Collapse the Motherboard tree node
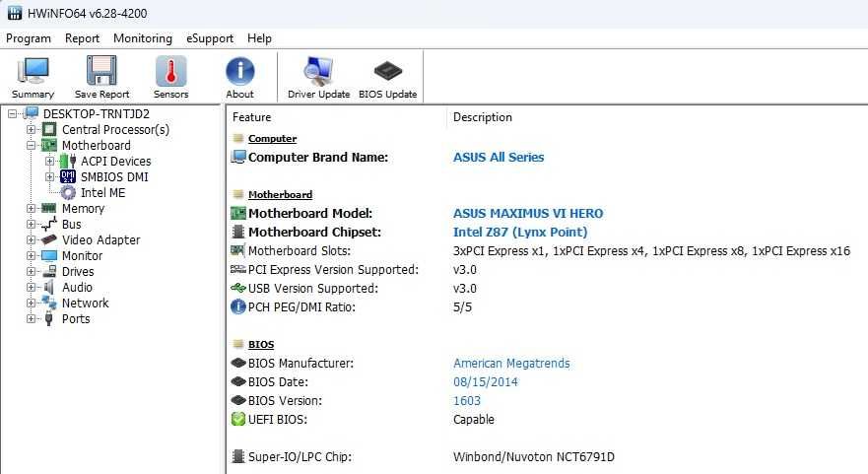Viewport: 868px width, 474px height. pos(31,145)
